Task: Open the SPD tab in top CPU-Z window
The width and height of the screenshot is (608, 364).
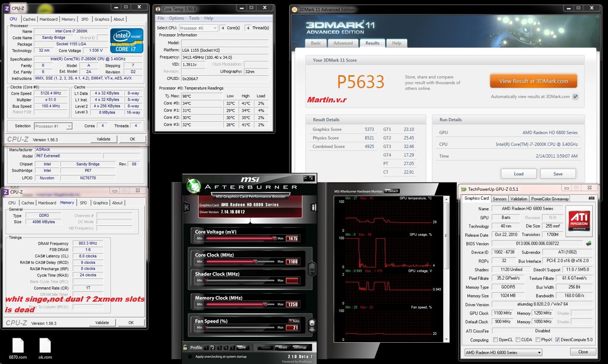Action: (85, 19)
